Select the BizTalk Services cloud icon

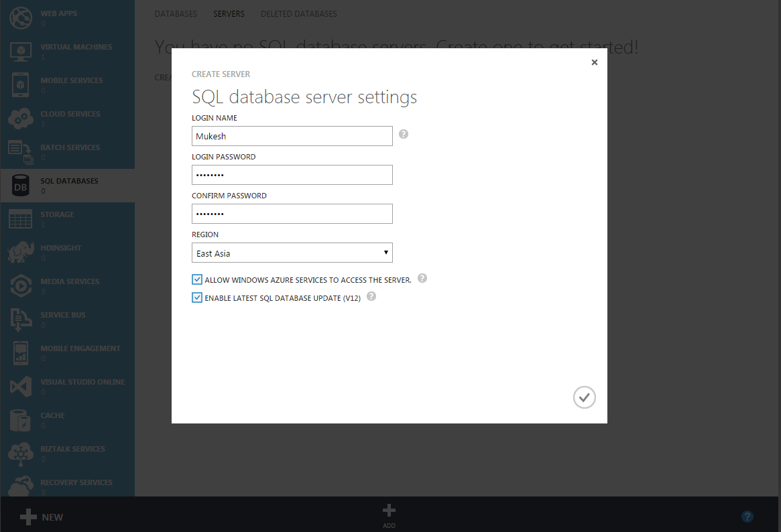pyautogui.click(x=20, y=454)
